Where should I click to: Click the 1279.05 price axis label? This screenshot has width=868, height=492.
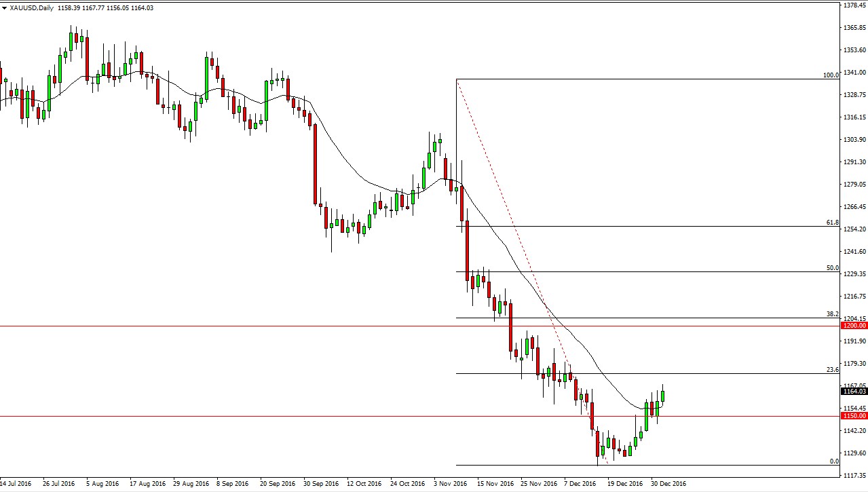tap(855, 185)
